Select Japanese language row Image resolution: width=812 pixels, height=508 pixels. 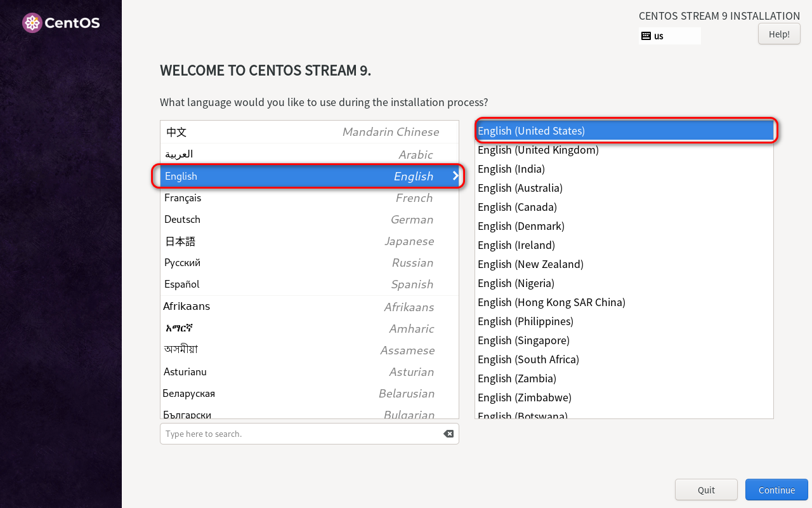[x=310, y=241]
